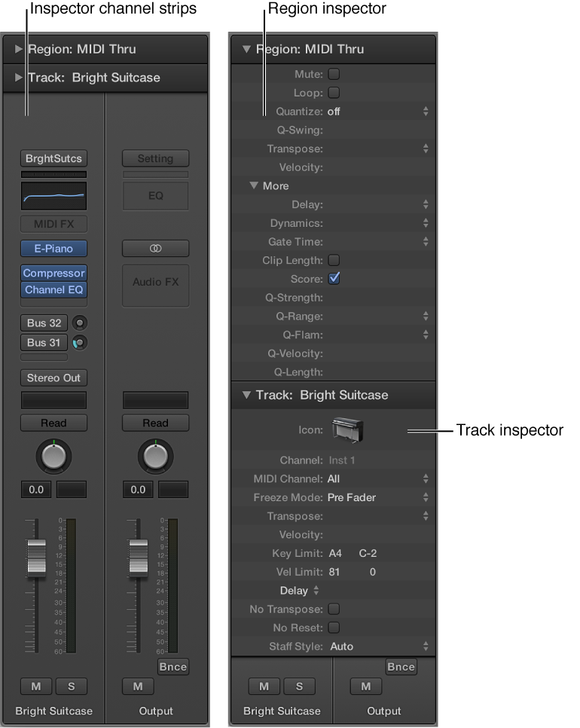Enable the Loop checkbox
Image resolution: width=580 pixels, height=728 pixels.
(x=334, y=93)
